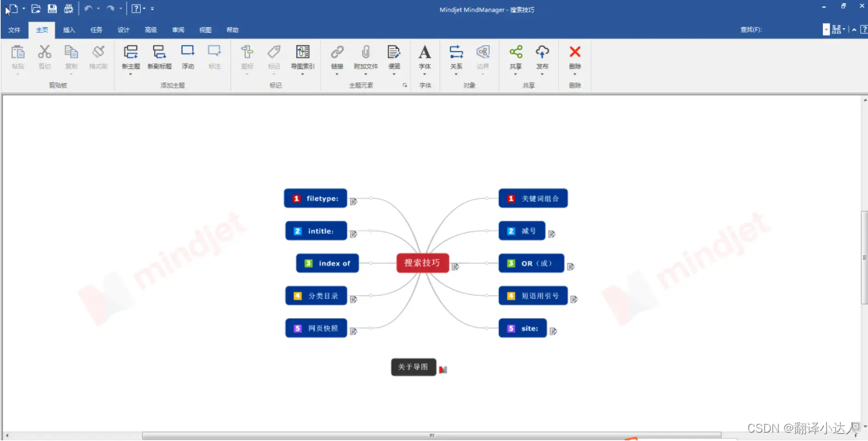Image resolution: width=868 pixels, height=441 pixels.
Task: Open notes icon beside central 搜索技巧 topic
Action: click(455, 267)
